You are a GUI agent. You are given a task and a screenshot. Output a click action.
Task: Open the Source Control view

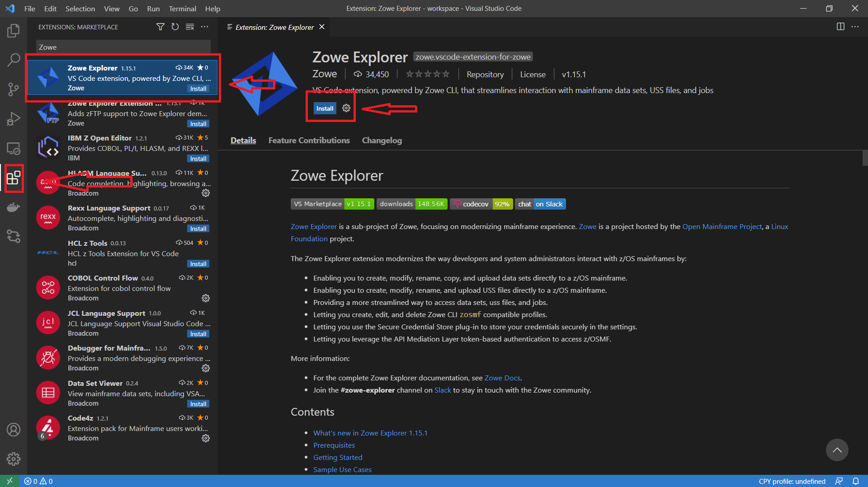[x=14, y=89]
